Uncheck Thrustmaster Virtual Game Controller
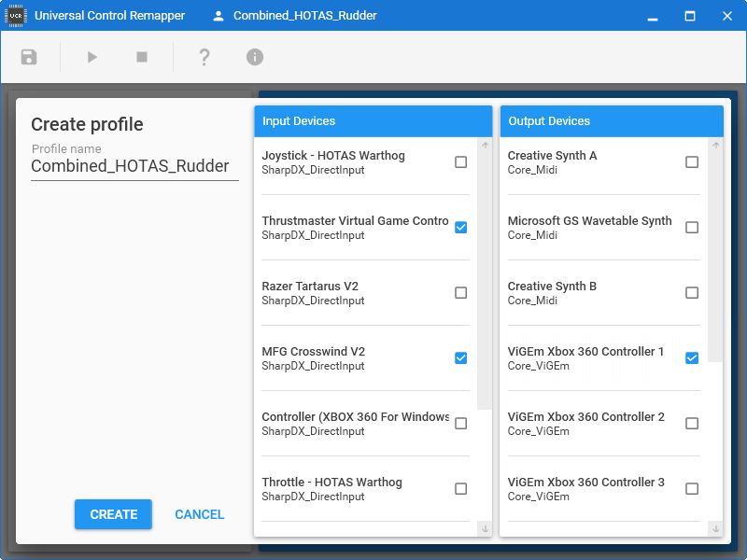The width and height of the screenshot is (747, 560). (460, 228)
